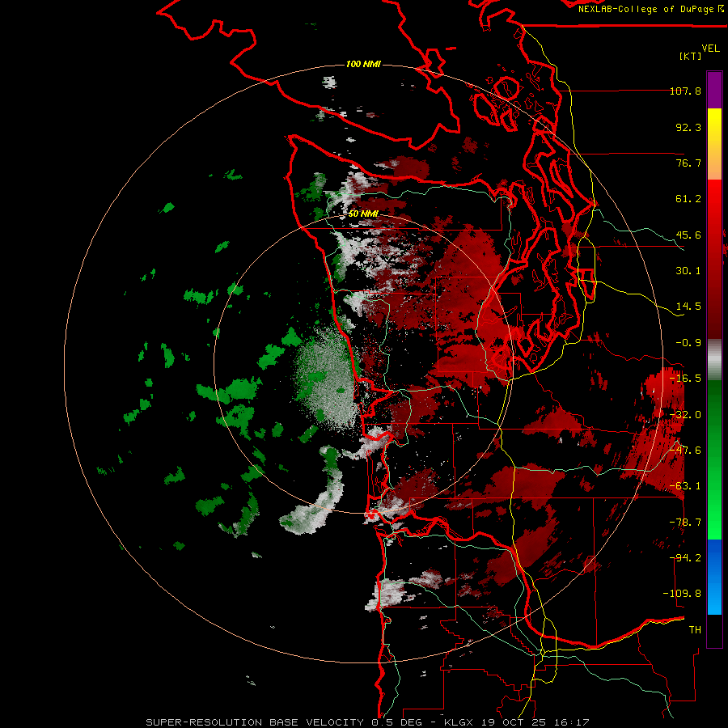Click the -32.0 velocity scale value
The height and width of the screenshot is (728, 728).
(685, 415)
